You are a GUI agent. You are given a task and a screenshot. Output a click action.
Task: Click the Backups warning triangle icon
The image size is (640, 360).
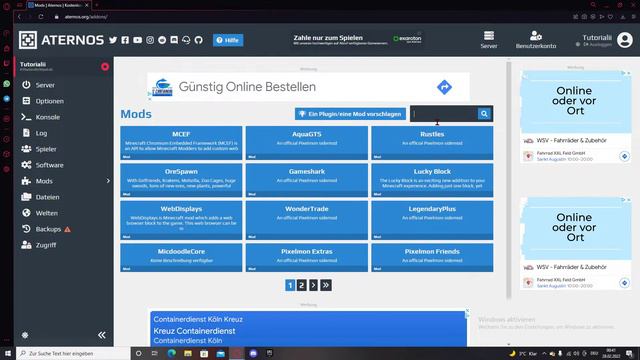tap(68, 229)
